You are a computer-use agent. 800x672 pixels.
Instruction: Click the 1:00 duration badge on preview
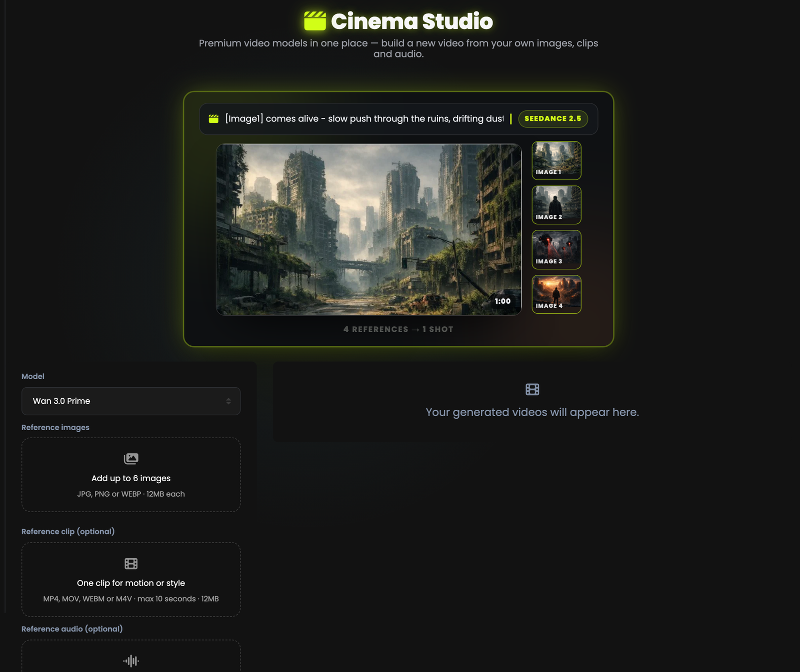[x=502, y=301]
